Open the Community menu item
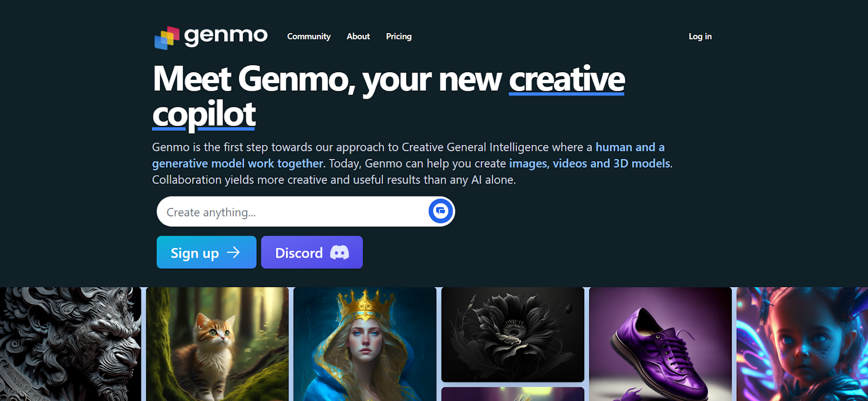This screenshot has width=868, height=401. coord(309,36)
